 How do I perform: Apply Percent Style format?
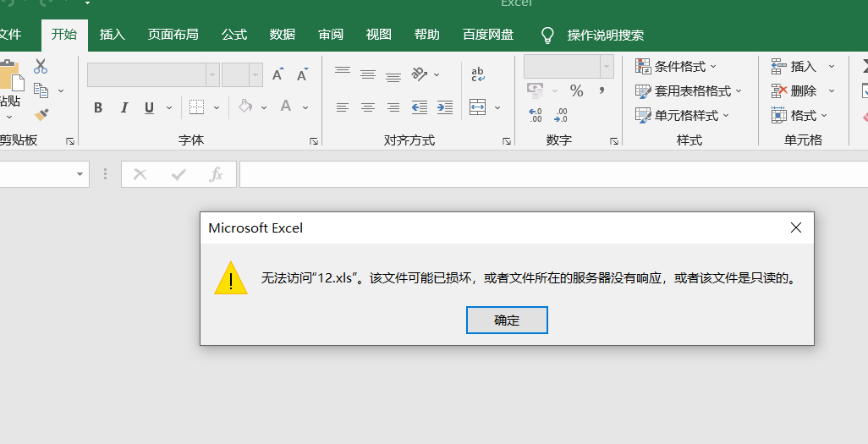coord(577,90)
